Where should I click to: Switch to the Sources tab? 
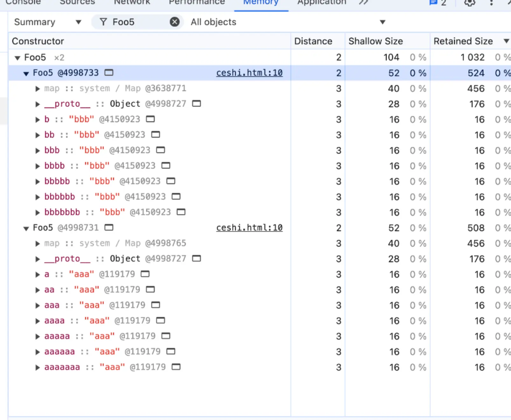(77, 3)
